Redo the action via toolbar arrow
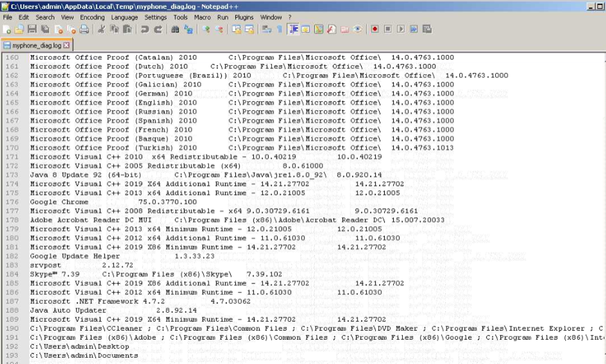 (x=158, y=29)
